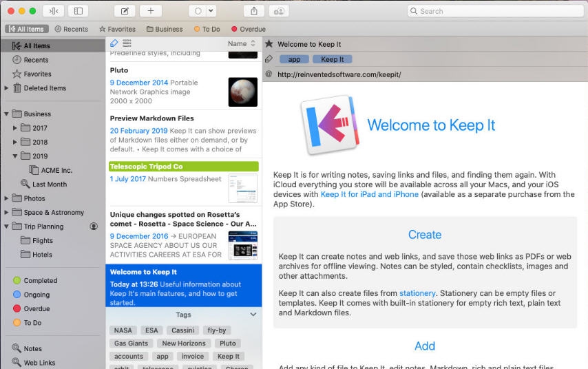Click the Pluto image thumbnail
This screenshot has height=369, width=588.
[242, 92]
